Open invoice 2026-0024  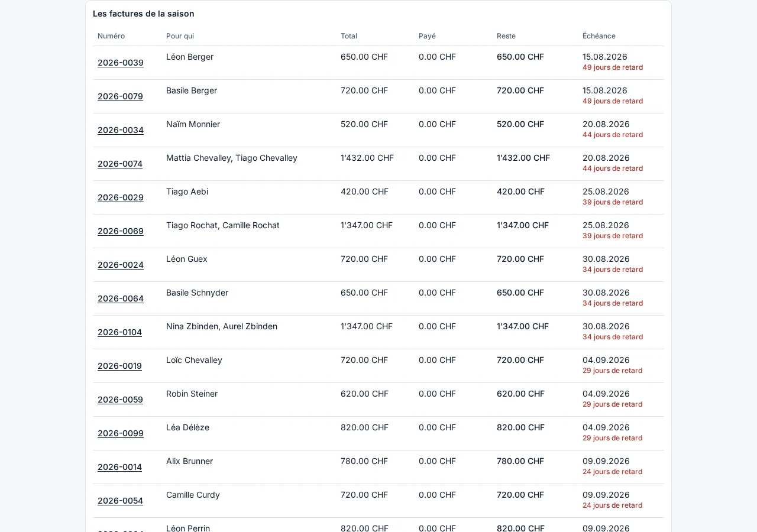tap(121, 265)
